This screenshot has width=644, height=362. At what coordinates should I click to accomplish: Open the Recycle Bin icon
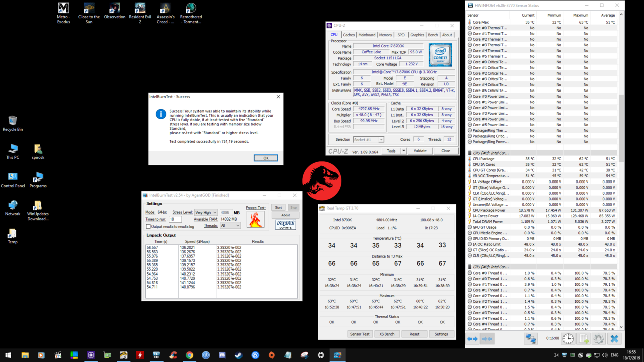click(13, 123)
